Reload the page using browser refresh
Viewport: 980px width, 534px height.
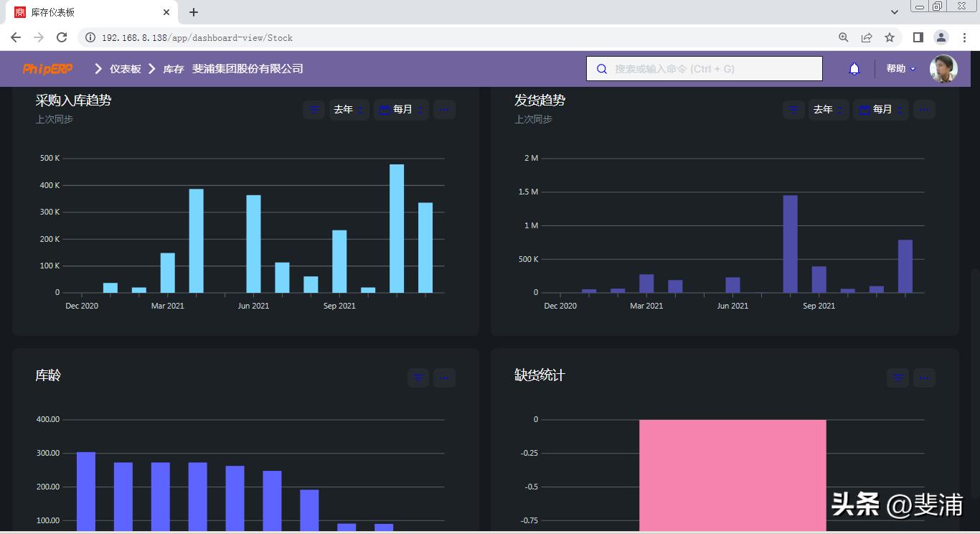[x=62, y=37]
